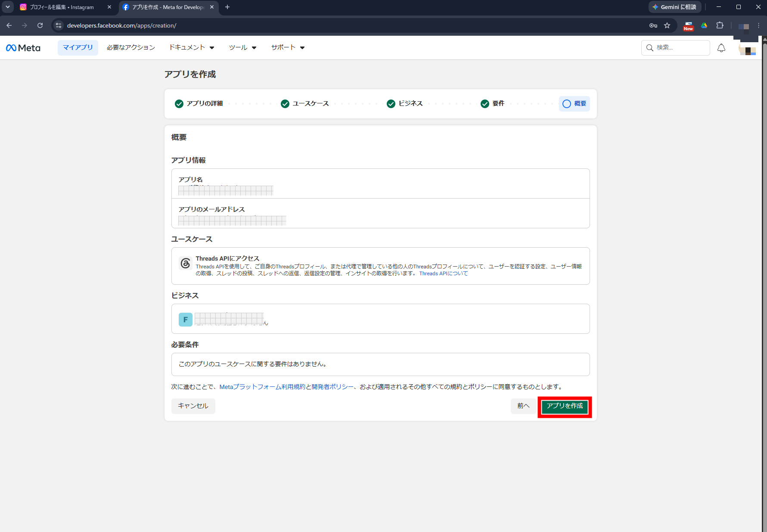Screen dimensions: 767x532
Task: Expand the ドキュメント dropdown menu
Action: 192,47
